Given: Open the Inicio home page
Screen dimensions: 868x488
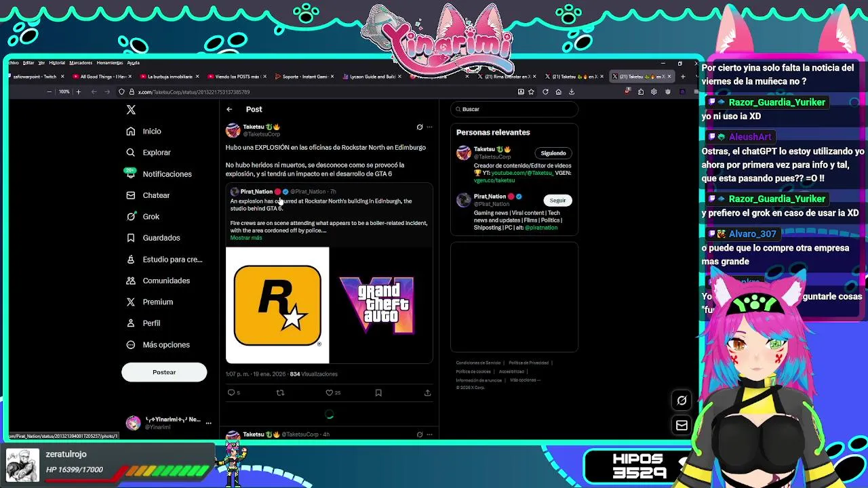Looking at the screenshot, I should 144,131.
